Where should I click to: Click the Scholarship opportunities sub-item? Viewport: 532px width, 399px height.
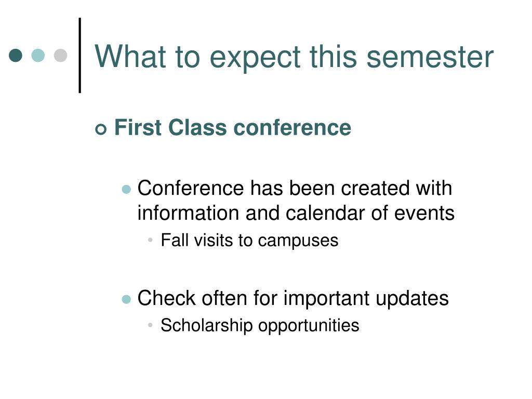click(260, 326)
